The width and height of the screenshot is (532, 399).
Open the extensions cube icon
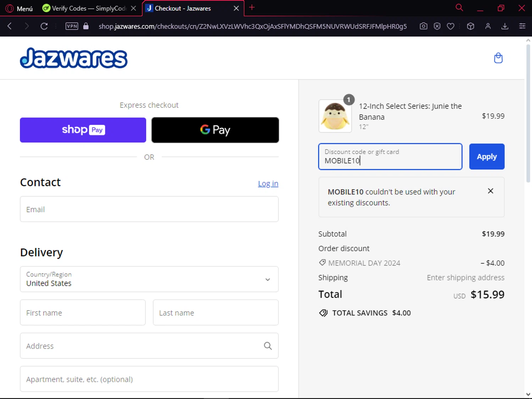click(x=471, y=26)
